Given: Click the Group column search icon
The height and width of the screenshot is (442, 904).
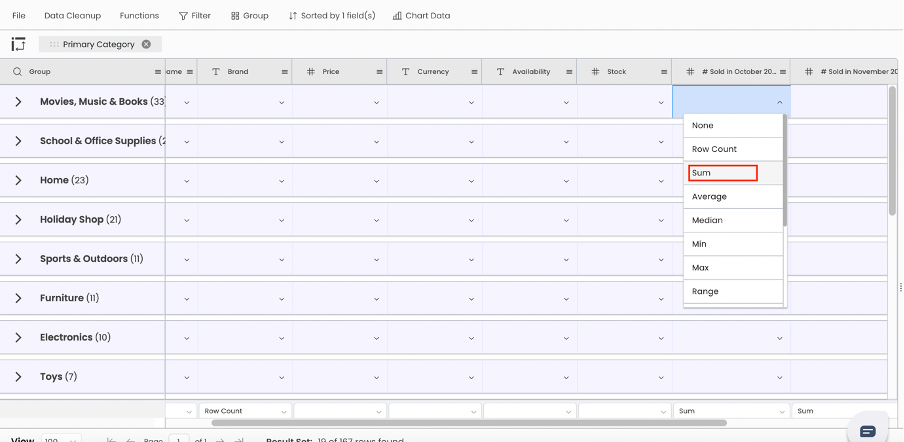Looking at the screenshot, I should 18,72.
